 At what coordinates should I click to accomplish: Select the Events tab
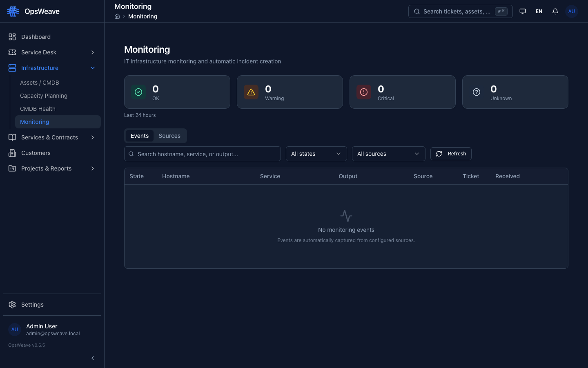coord(140,136)
